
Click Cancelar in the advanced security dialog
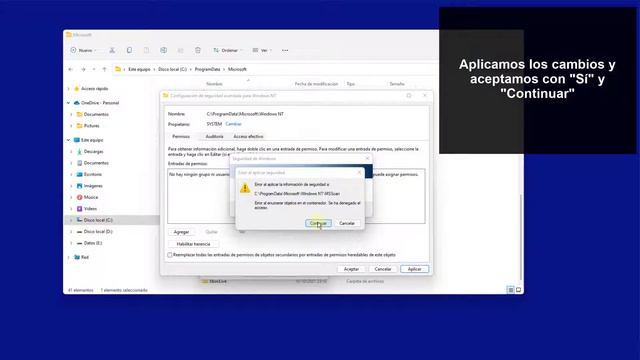click(x=383, y=269)
